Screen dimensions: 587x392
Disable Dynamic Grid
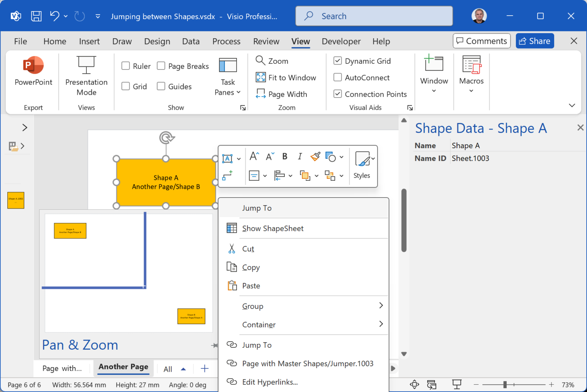pos(337,61)
